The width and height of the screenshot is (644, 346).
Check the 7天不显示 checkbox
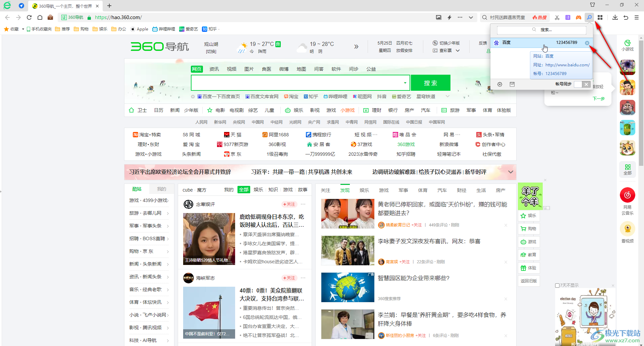tap(557, 285)
